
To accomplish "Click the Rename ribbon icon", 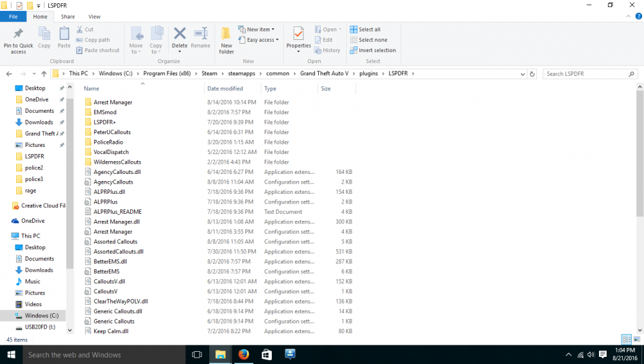I will pyautogui.click(x=200, y=34).
